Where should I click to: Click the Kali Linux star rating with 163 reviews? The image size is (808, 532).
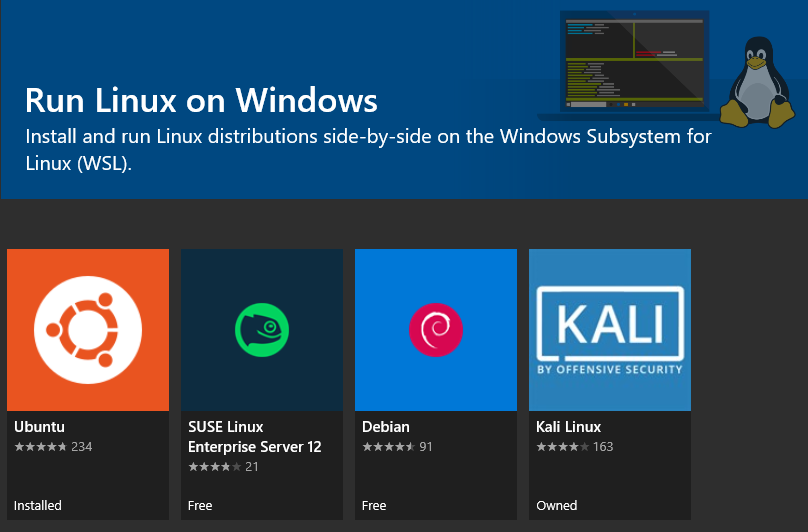point(575,447)
